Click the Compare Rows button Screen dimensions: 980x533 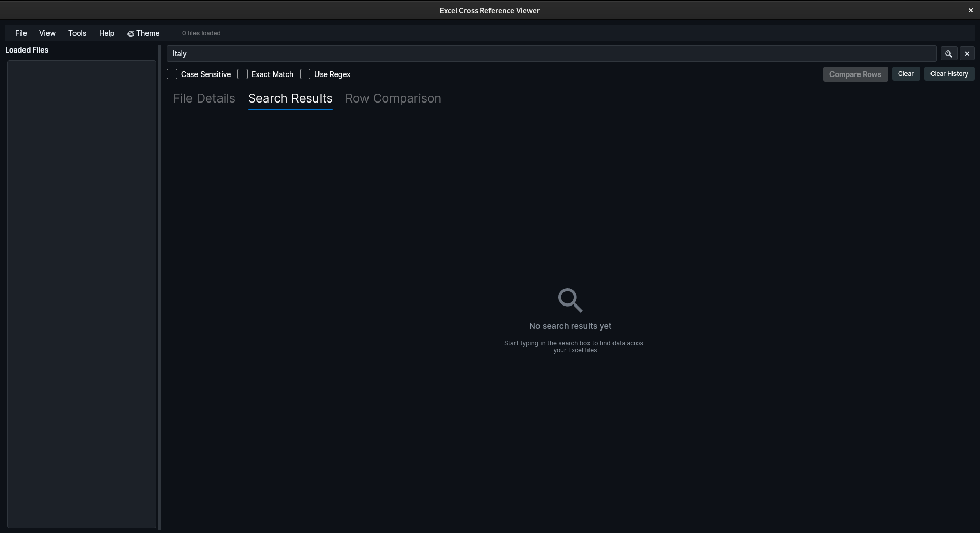click(855, 74)
